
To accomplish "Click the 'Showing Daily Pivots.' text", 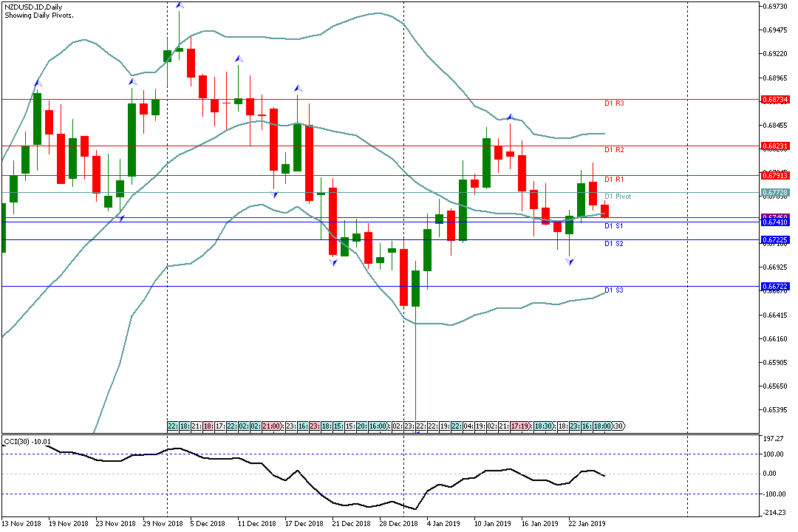I will [38, 16].
